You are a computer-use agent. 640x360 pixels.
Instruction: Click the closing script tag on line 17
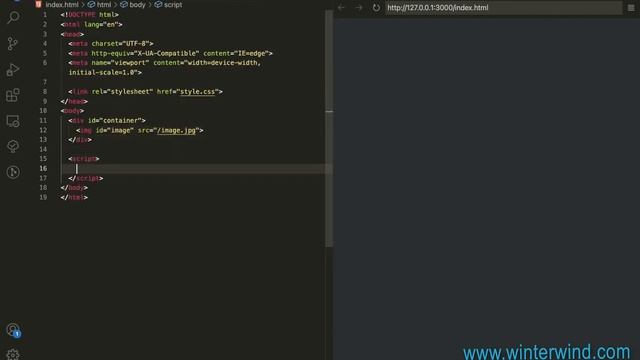coord(86,178)
